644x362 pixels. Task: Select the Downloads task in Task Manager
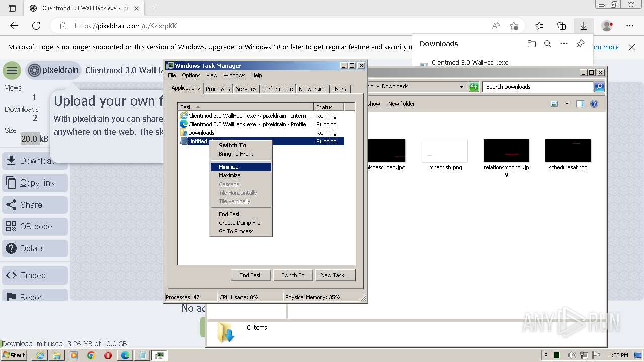261,133
